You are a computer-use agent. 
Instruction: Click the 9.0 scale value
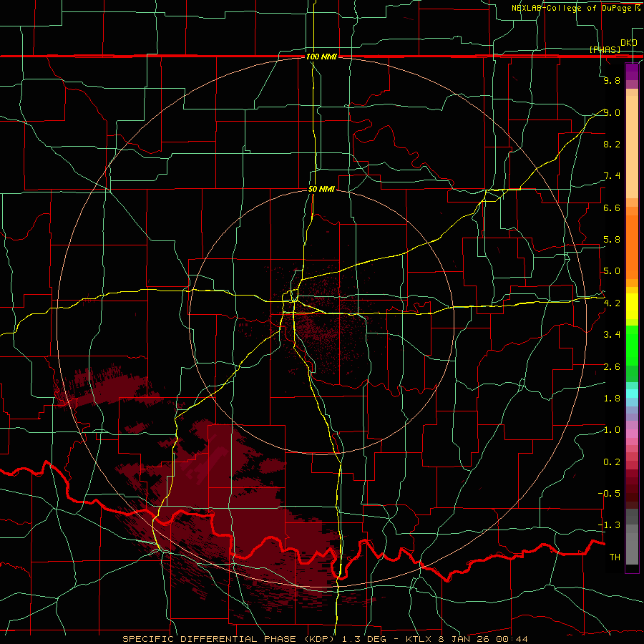(x=612, y=112)
